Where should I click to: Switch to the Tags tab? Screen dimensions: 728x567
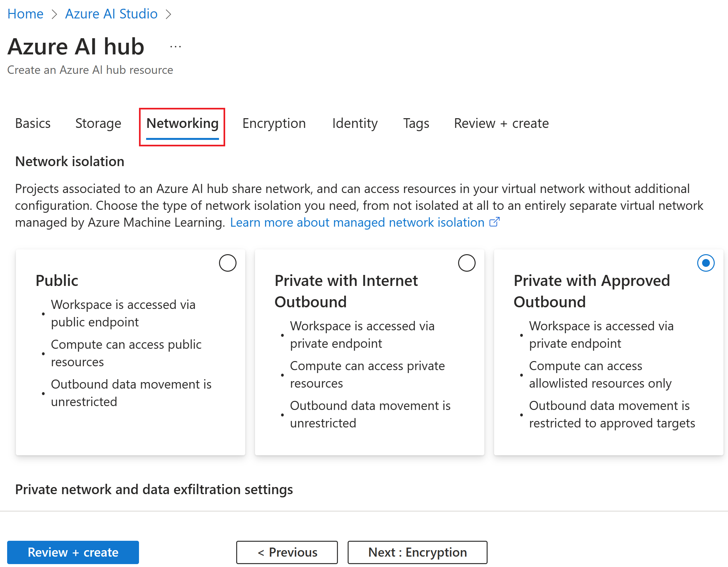tap(416, 124)
